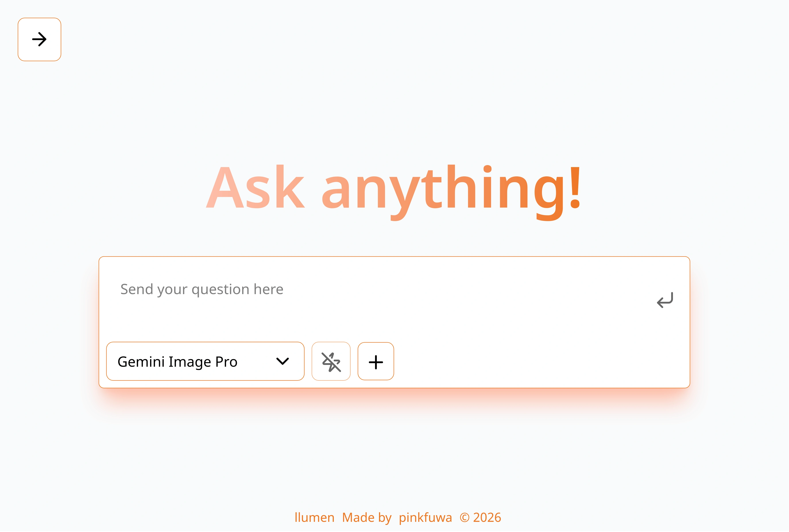This screenshot has width=789, height=532.
Task: Click the "Gemini Image Pro" label text
Action: pos(177,362)
